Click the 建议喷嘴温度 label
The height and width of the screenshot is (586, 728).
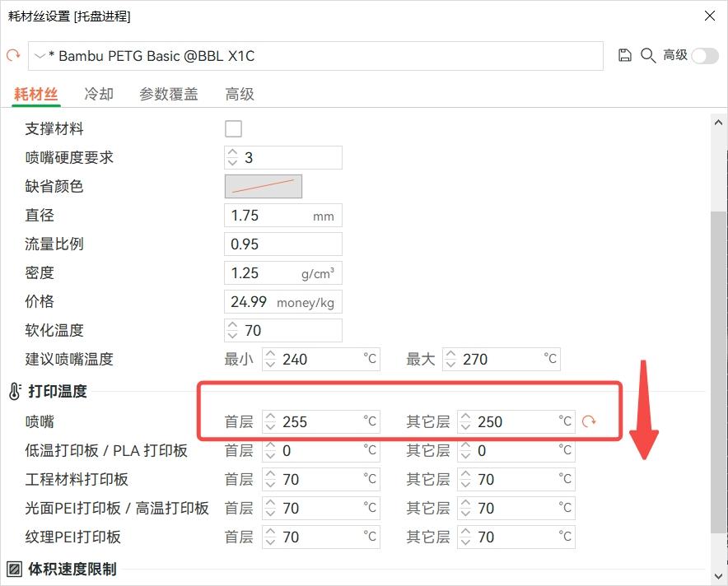coord(69,359)
